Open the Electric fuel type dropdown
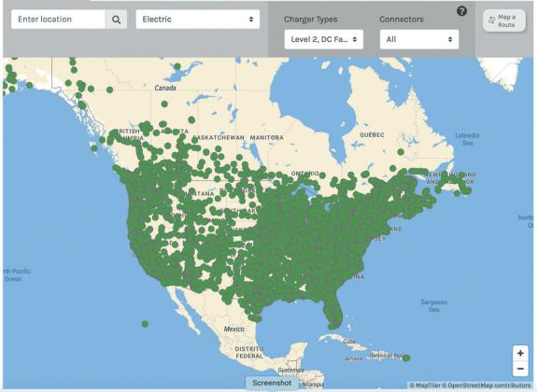Image resolution: width=537 pixels, height=392 pixels. click(x=198, y=20)
